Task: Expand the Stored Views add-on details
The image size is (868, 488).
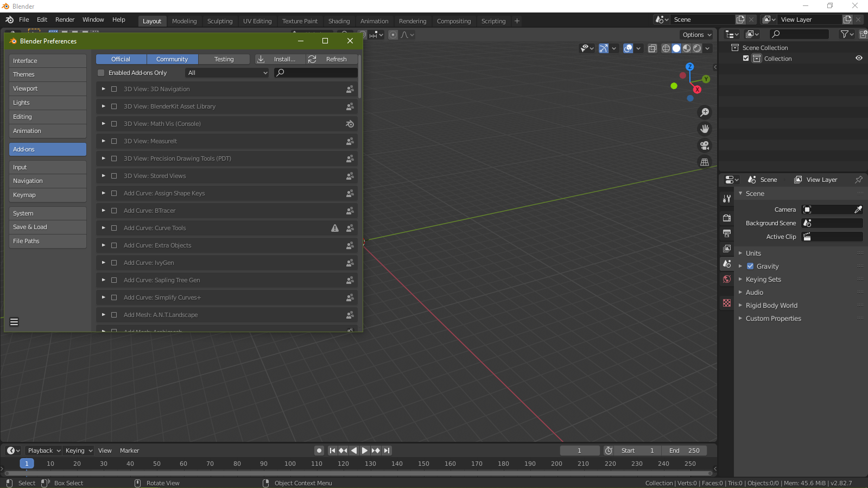Action: click(104, 176)
